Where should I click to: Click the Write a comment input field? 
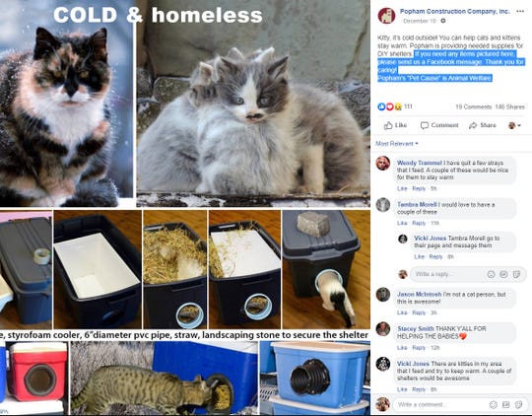pyautogui.click(x=441, y=404)
